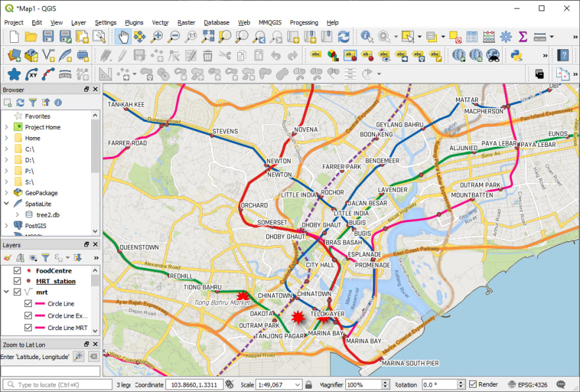Image resolution: width=580 pixels, height=392 pixels.
Task: Open the Python console icon
Action: (516, 55)
